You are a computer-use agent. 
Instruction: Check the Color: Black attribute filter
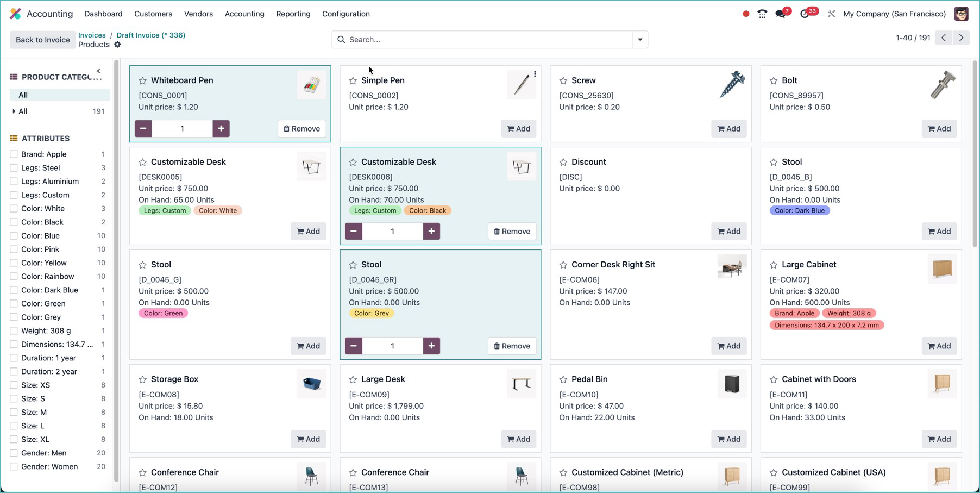14,222
